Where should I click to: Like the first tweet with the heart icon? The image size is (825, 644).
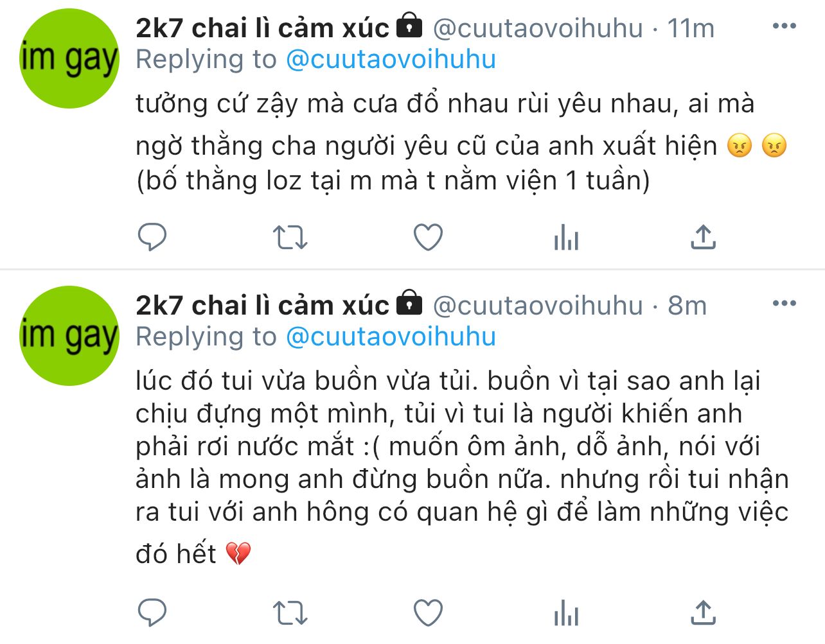pyautogui.click(x=428, y=238)
